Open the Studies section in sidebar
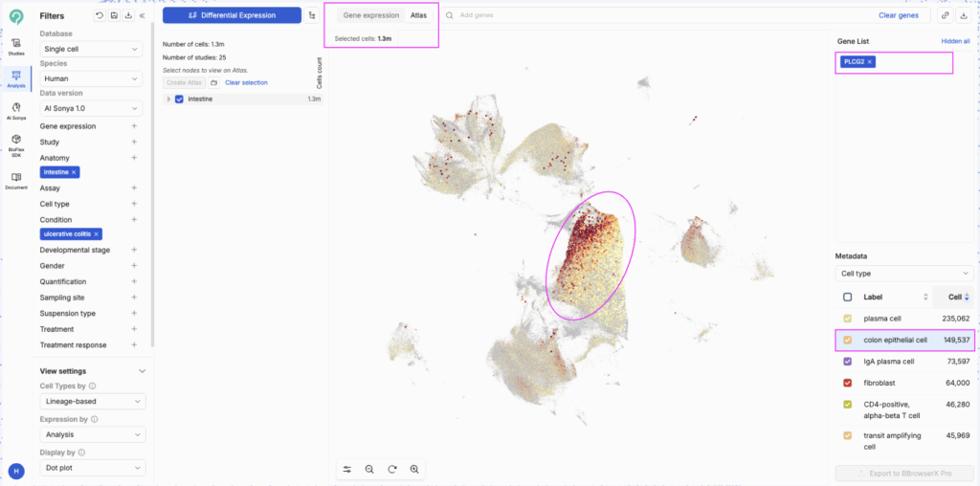 point(16,47)
